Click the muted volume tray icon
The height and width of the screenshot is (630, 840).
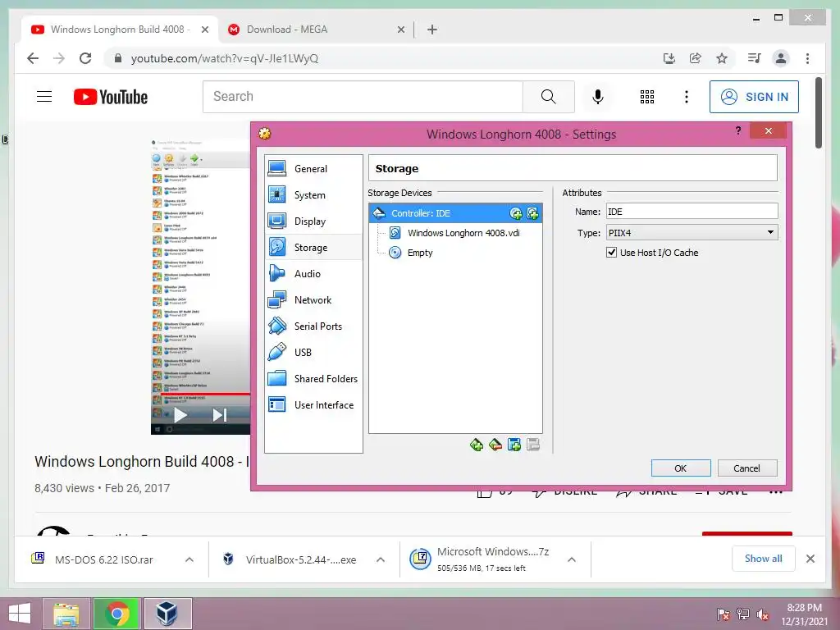(763, 615)
